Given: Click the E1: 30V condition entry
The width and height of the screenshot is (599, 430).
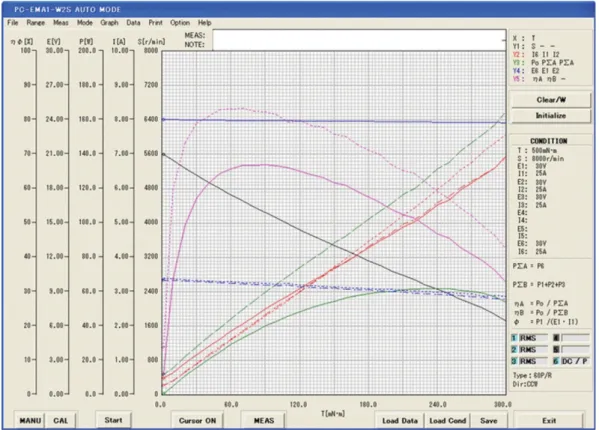Looking at the screenshot, I should 532,167.
